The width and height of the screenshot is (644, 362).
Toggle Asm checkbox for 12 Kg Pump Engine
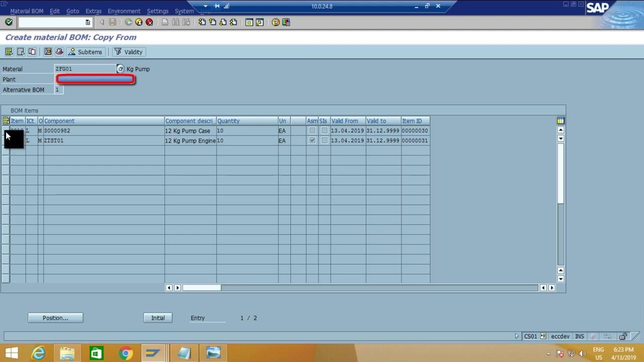coord(312,141)
